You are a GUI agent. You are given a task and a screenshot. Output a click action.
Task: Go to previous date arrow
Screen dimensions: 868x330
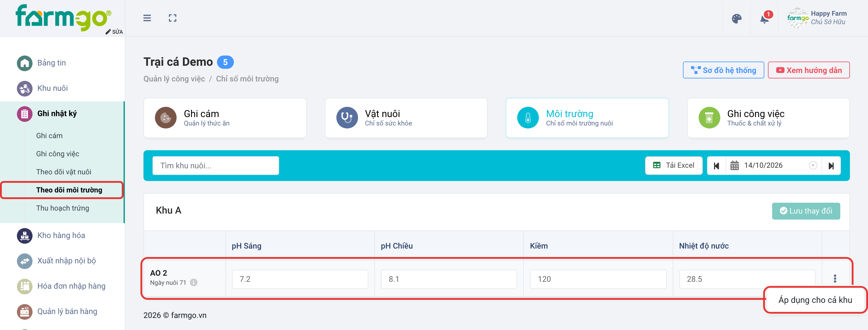[x=716, y=166]
